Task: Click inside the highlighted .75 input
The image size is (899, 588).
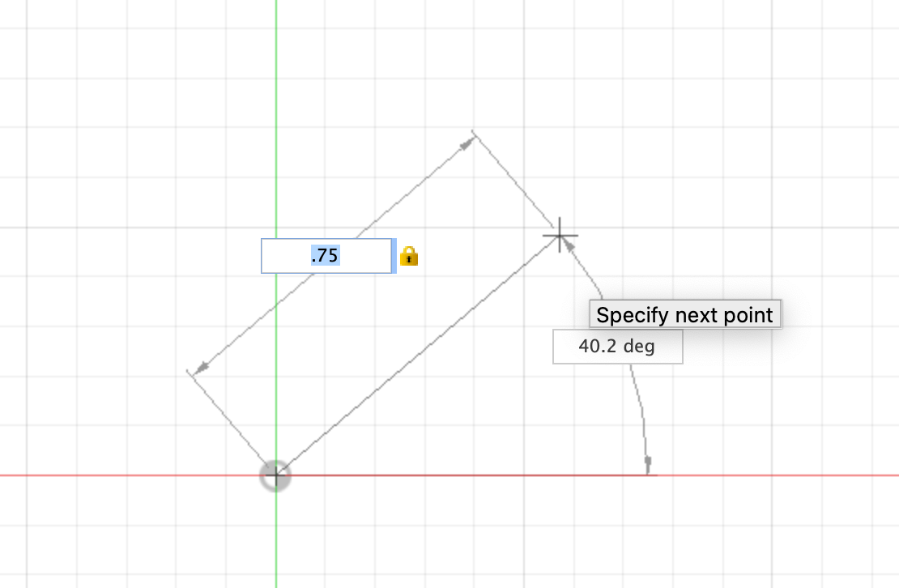Action: pos(326,255)
